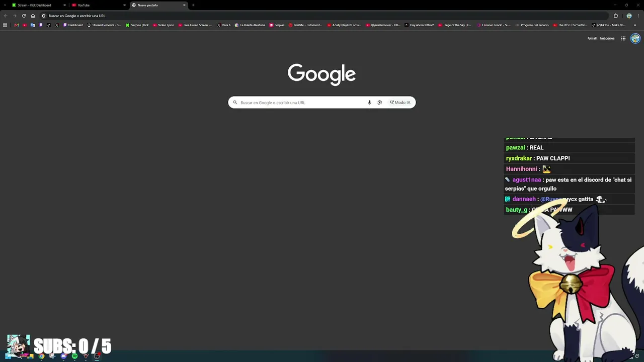Open the Gmail bookmark icon
This screenshot has height=362, width=644.
click(x=17, y=25)
